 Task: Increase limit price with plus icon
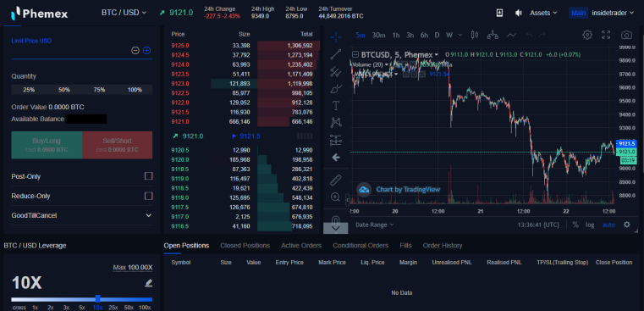tap(146, 51)
